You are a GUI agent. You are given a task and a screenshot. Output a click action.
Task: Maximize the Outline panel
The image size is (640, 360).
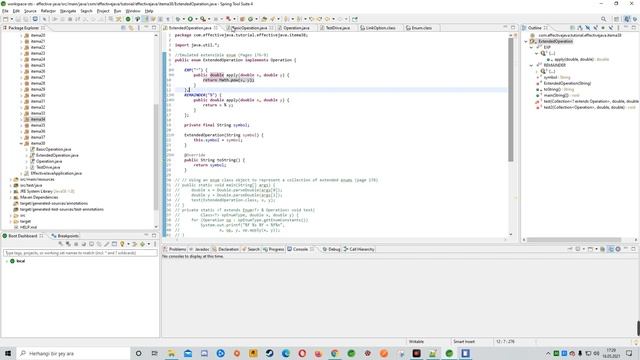pyautogui.click(x=634, y=28)
